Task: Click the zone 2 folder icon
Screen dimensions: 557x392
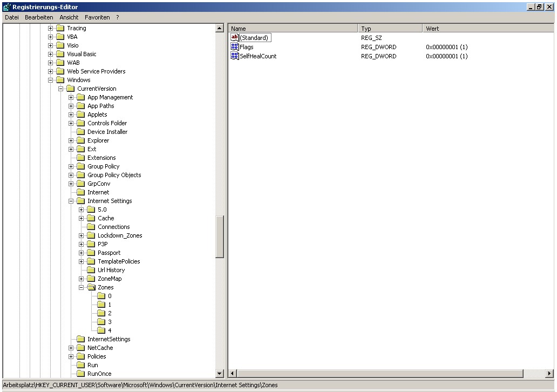Action: point(101,313)
